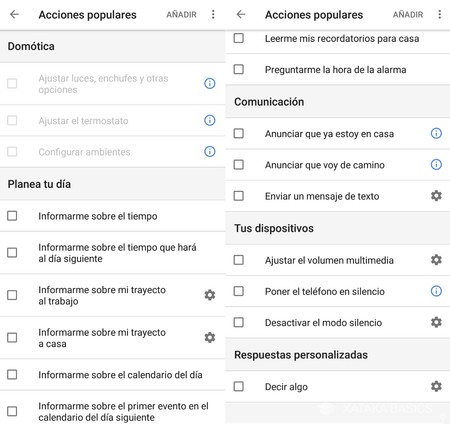Check Anunciar que ya estoy en casa

point(239,133)
